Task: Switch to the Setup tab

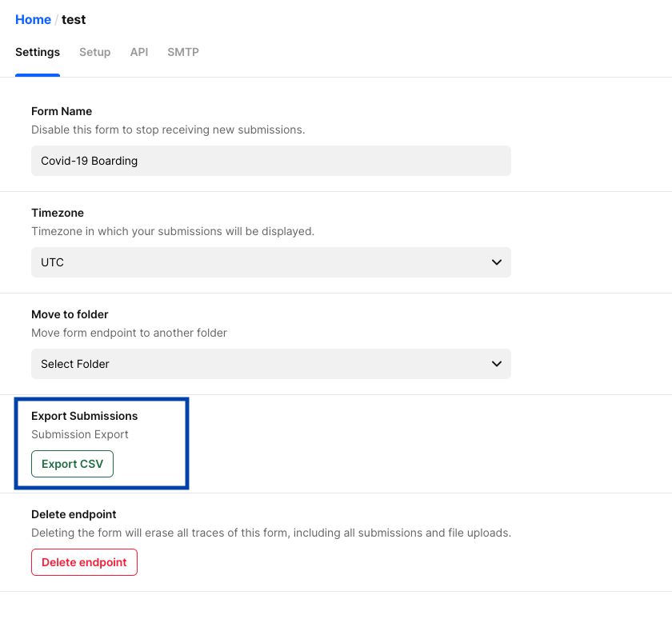Action: (94, 52)
